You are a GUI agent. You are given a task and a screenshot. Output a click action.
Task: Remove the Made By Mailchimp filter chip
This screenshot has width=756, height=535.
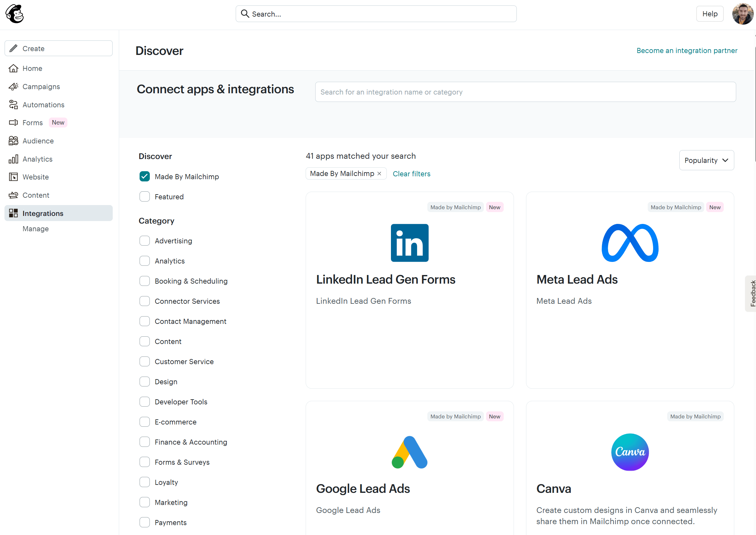(x=379, y=173)
